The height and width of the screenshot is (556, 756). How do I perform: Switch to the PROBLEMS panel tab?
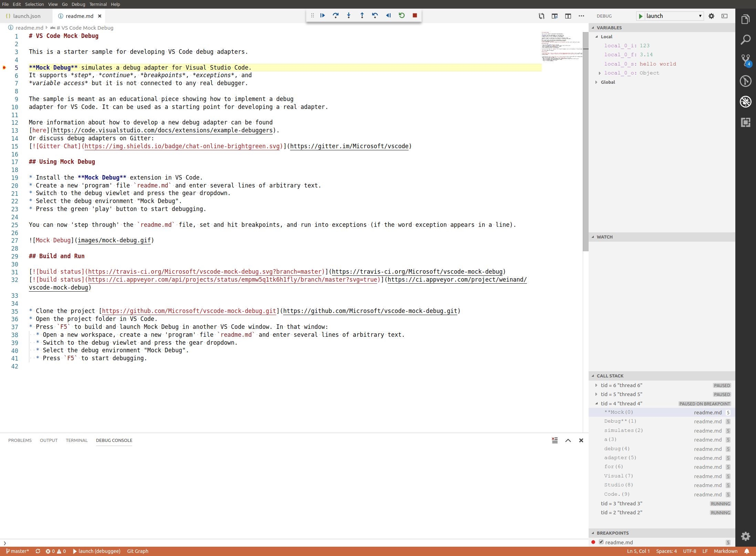pyautogui.click(x=20, y=440)
